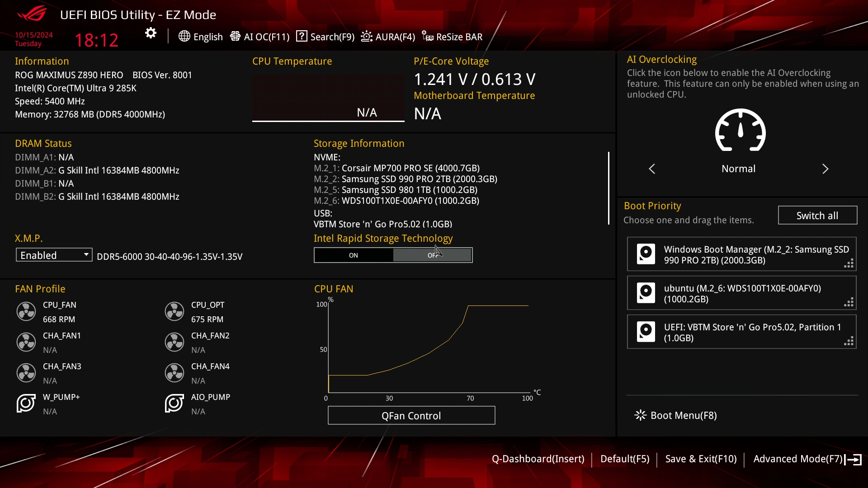Click the ubuntu boot entry disk icon

(646, 293)
